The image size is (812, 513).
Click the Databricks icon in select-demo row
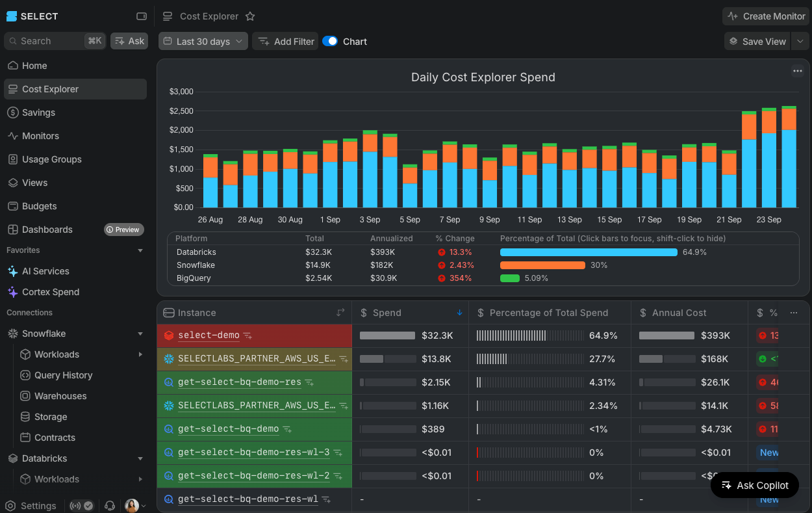click(x=169, y=335)
